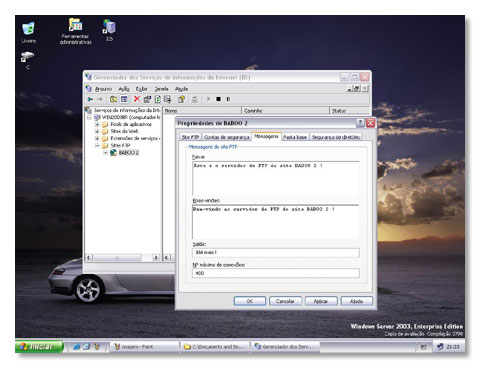The image size is (480, 368).
Task: Switch to the Contas de segurança tab
Action: pos(227,137)
